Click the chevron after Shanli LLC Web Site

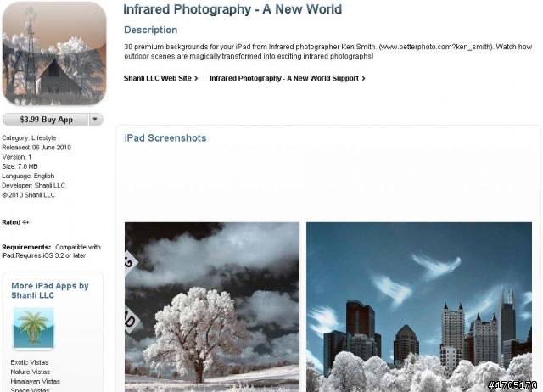(196, 79)
